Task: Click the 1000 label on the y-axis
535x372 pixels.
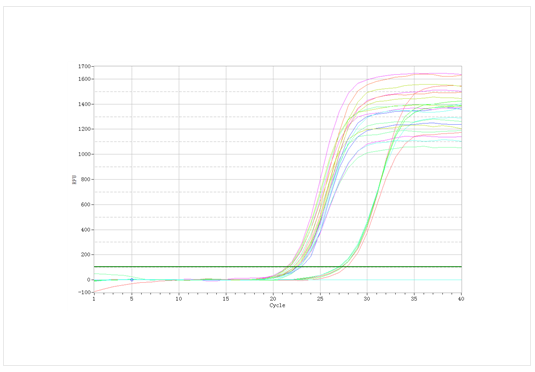Action: coord(84,154)
